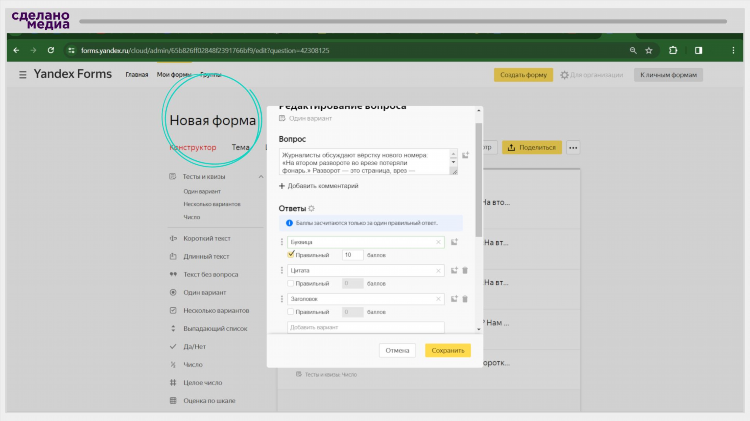This screenshot has width=750, height=421.
Task: Open site info icon in address bar
Action: 71,50
